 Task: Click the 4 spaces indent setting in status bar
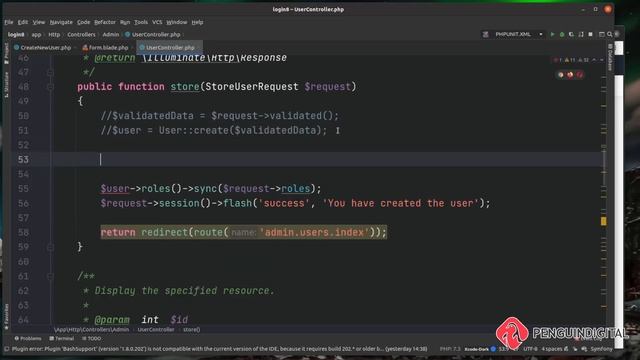coord(552,349)
